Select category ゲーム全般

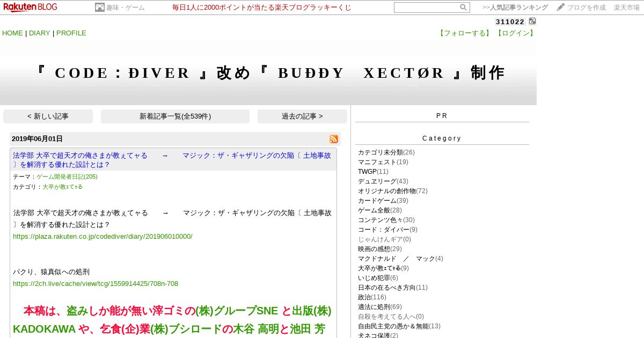(x=374, y=210)
